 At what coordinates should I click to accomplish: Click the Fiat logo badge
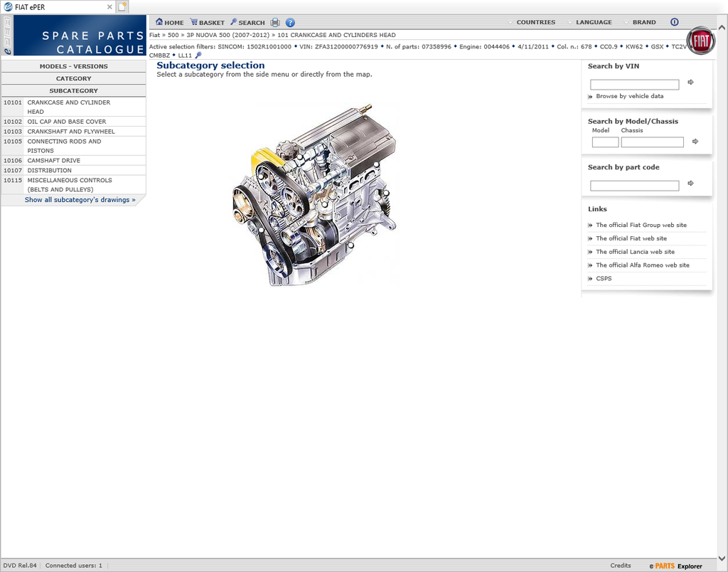pos(700,41)
